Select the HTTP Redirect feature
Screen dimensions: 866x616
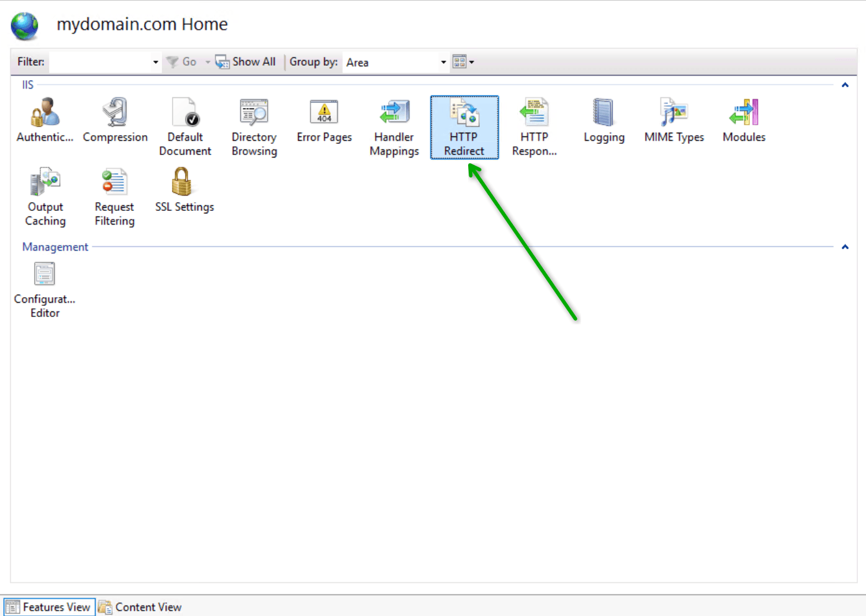(464, 128)
